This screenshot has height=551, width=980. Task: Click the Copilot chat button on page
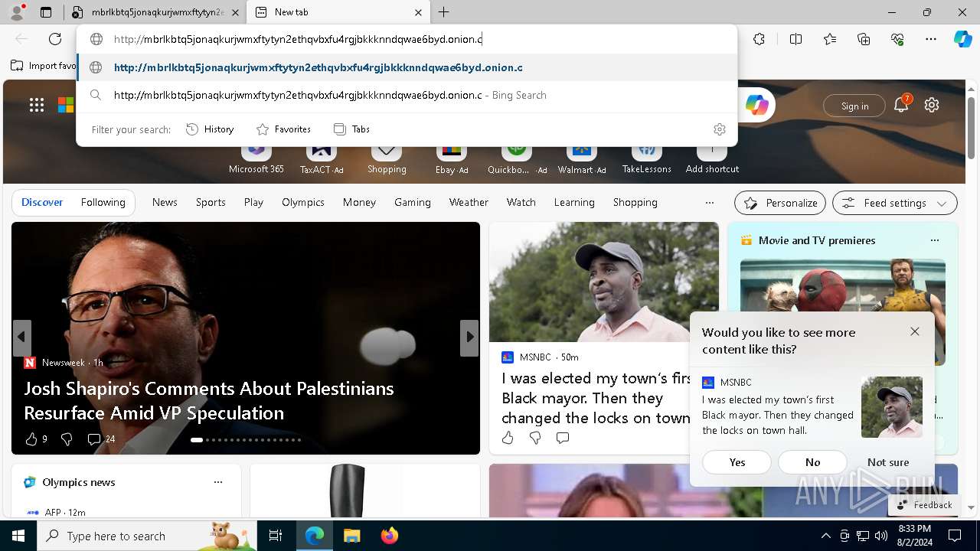(756, 105)
